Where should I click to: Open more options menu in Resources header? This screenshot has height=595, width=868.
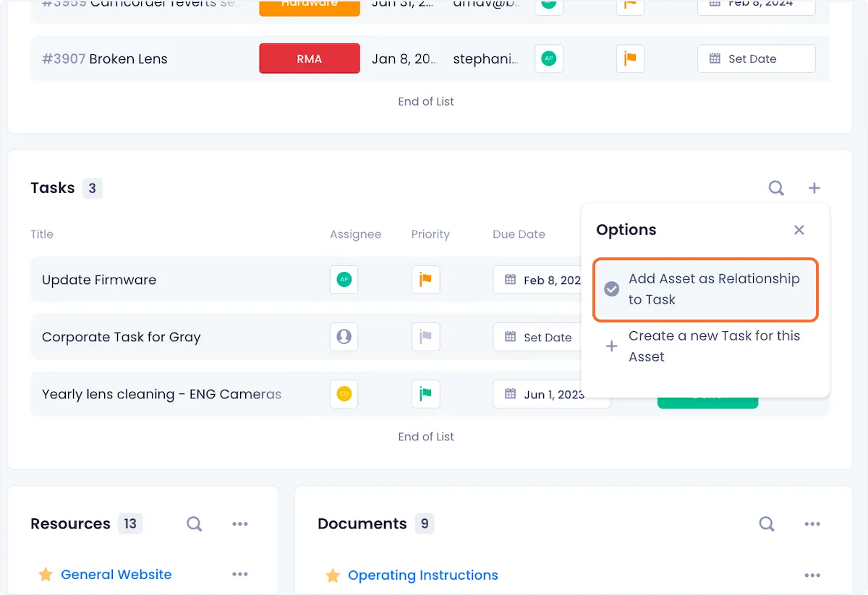pyautogui.click(x=240, y=523)
